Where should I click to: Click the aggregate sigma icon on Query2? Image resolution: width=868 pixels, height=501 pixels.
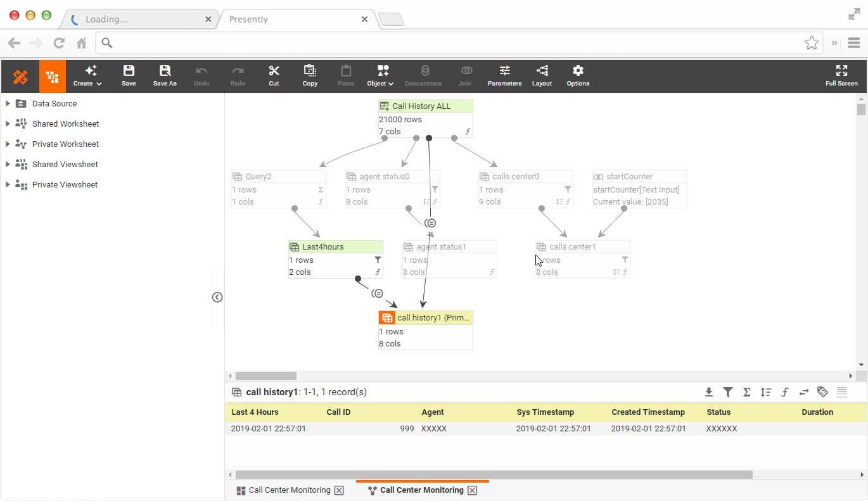pyautogui.click(x=321, y=189)
